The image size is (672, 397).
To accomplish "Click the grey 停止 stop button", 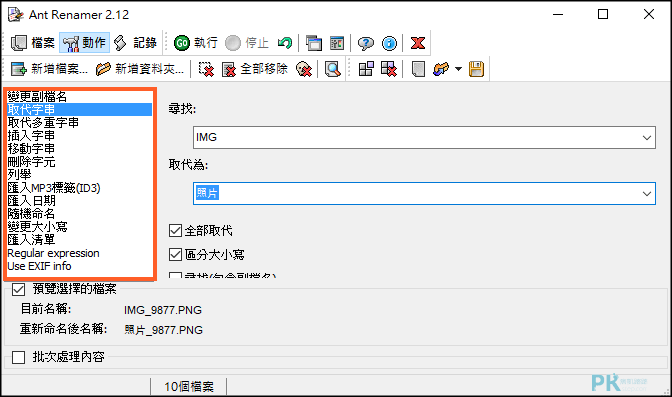I will coord(247,43).
